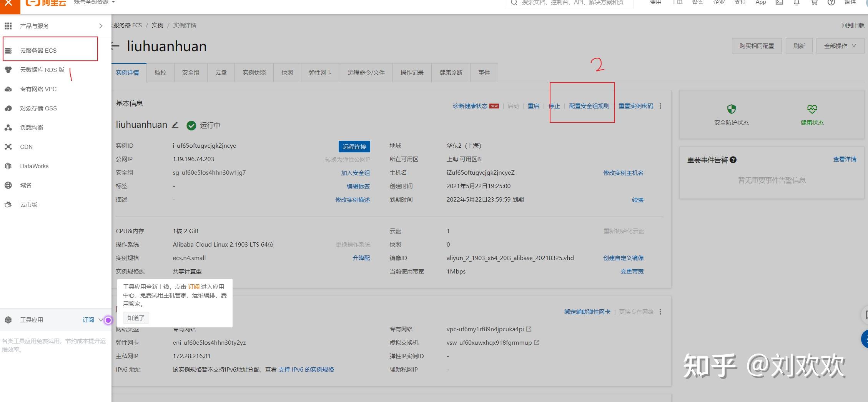Image resolution: width=868 pixels, height=402 pixels.
Task: Click the 远程连接 button
Action: (x=354, y=147)
